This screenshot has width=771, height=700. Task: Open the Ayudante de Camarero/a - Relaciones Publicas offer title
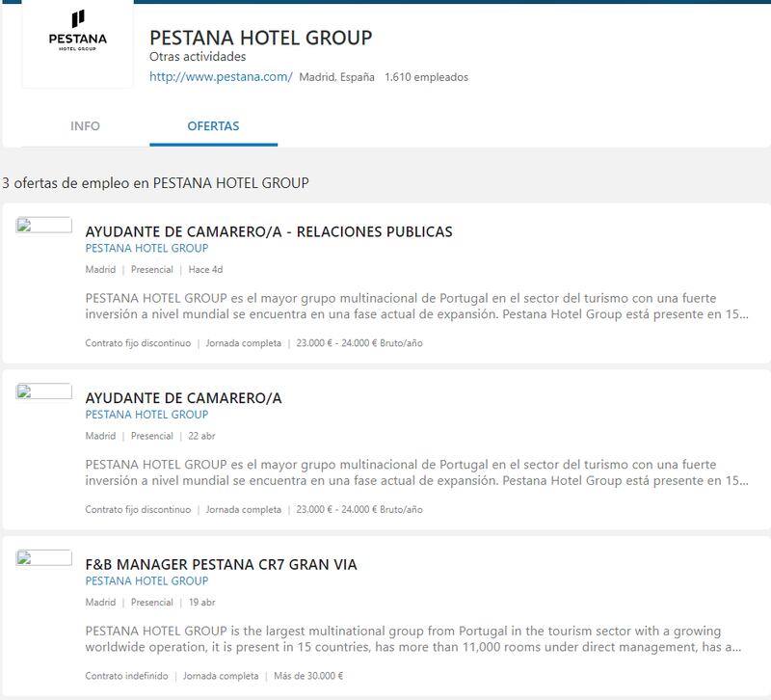coord(269,231)
